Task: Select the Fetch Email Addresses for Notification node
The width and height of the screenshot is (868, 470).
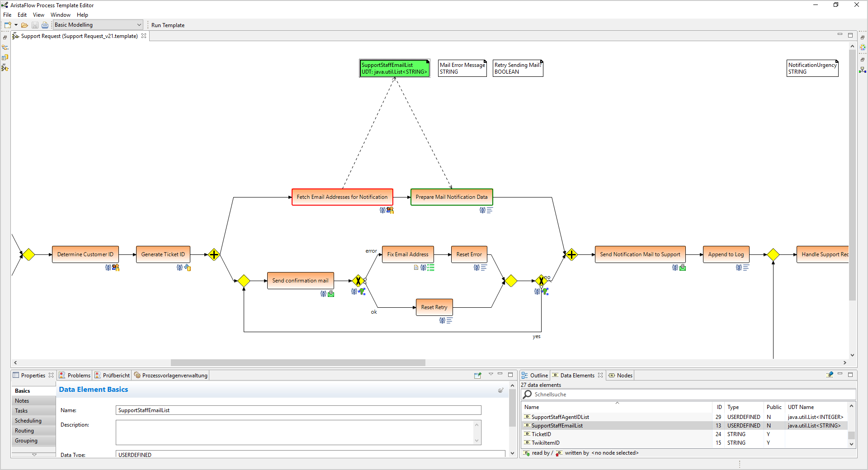Action: click(342, 197)
